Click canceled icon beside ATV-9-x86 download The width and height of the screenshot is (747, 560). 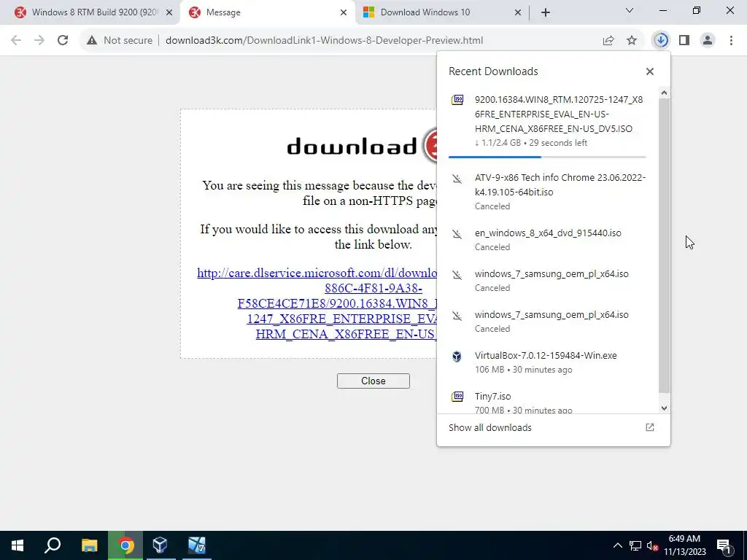(457, 179)
